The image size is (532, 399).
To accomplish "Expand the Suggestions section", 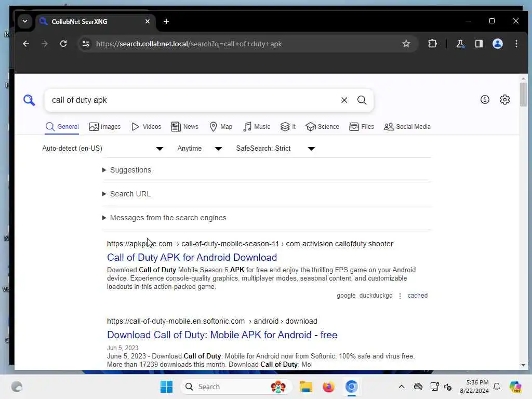I will tap(127, 170).
